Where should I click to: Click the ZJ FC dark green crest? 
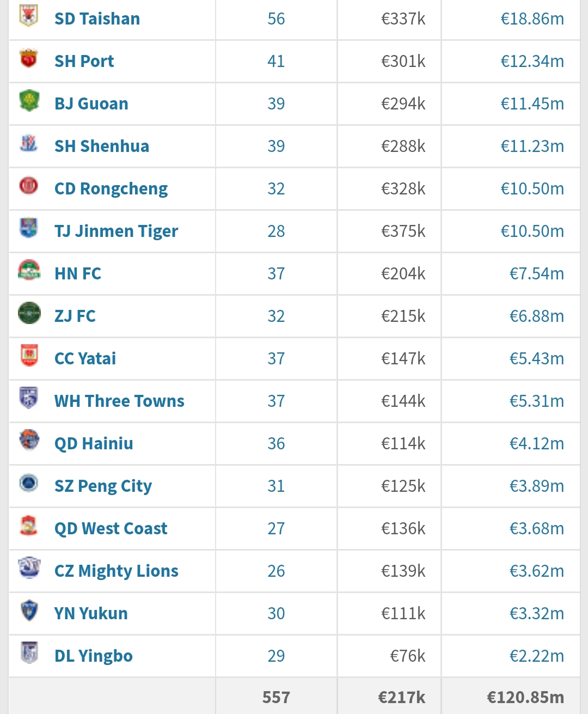click(x=29, y=313)
